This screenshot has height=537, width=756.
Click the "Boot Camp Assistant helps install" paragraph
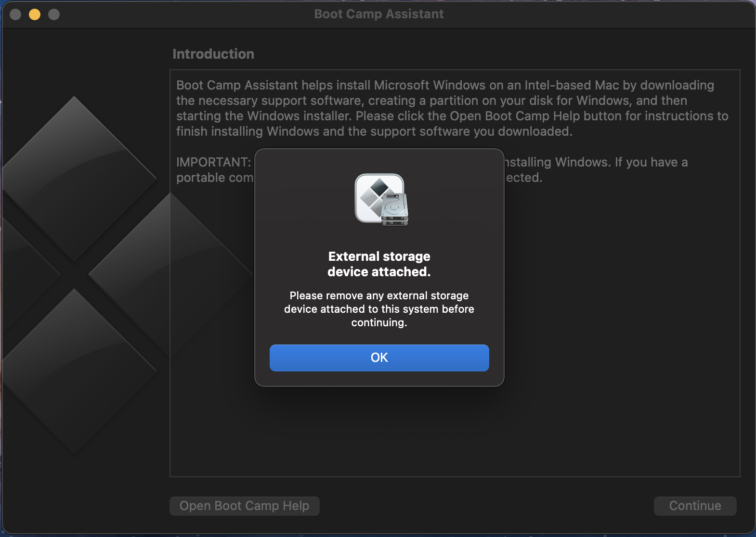pos(452,108)
